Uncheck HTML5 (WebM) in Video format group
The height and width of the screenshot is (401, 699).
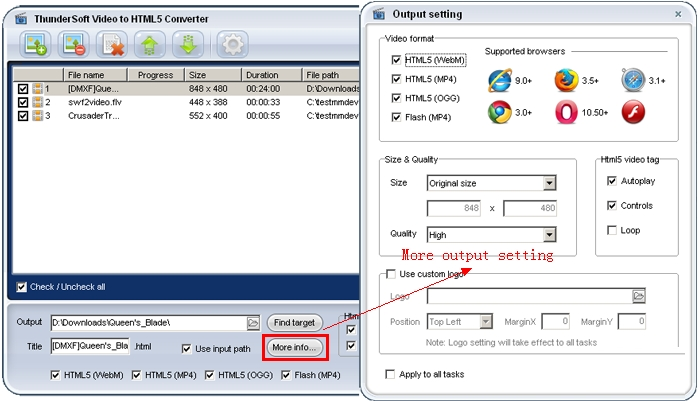396,60
